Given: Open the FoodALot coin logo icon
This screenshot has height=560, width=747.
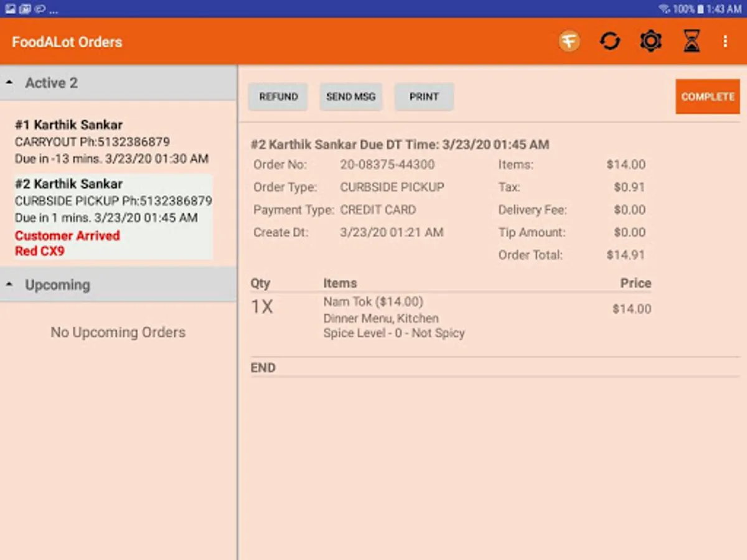Looking at the screenshot, I should click(x=569, y=42).
